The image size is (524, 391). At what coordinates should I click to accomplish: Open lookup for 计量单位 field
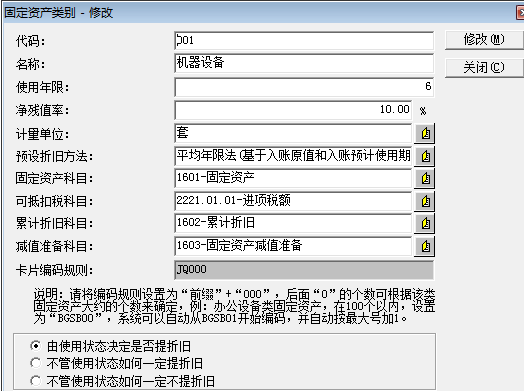pos(425,134)
